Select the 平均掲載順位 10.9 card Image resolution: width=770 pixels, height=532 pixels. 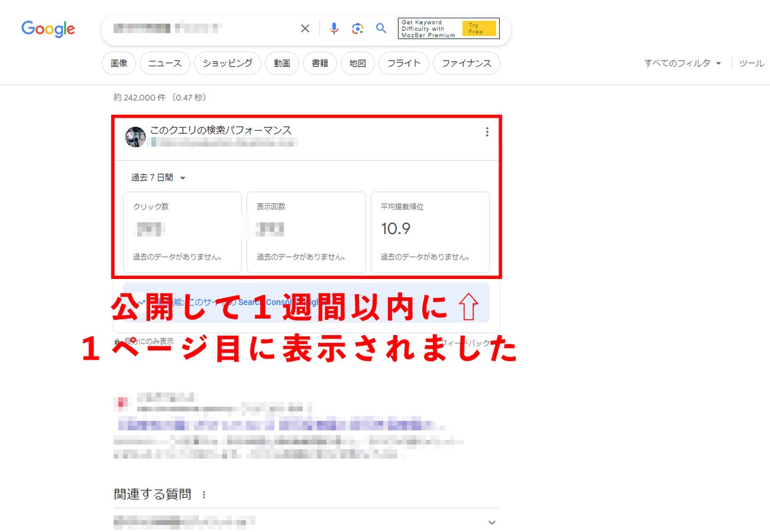click(x=430, y=232)
